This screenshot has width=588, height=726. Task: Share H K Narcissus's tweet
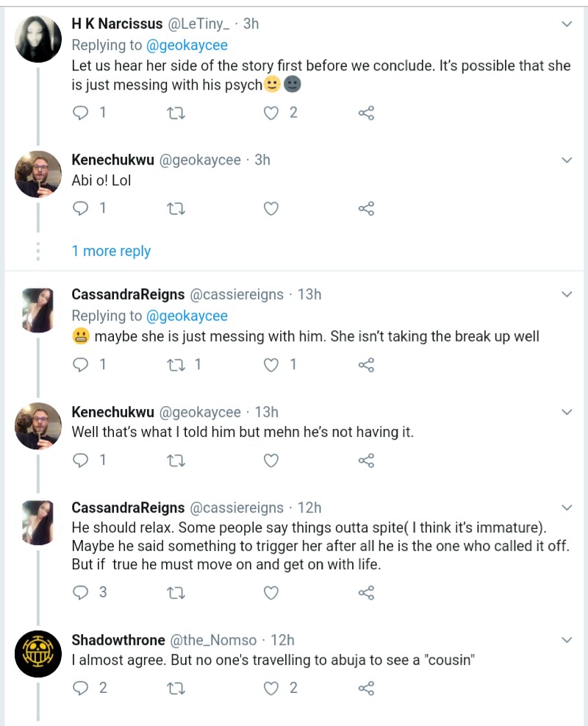pos(366,113)
